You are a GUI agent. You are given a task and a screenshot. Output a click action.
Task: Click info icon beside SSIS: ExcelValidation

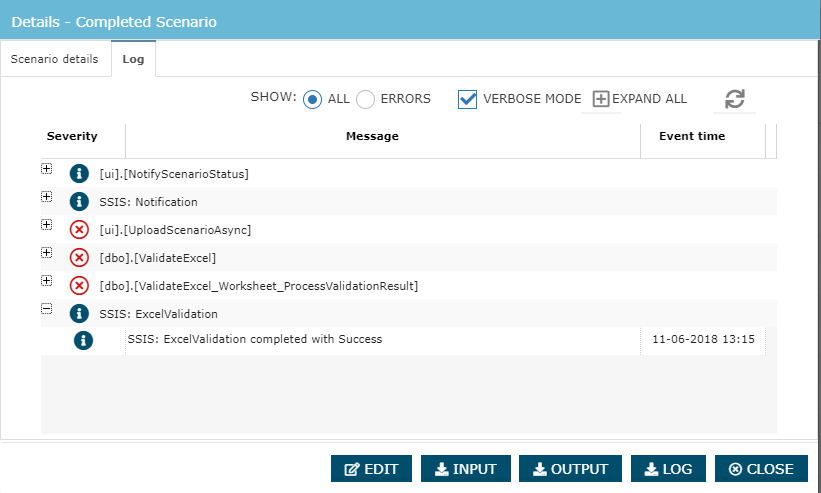(x=80, y=314)
